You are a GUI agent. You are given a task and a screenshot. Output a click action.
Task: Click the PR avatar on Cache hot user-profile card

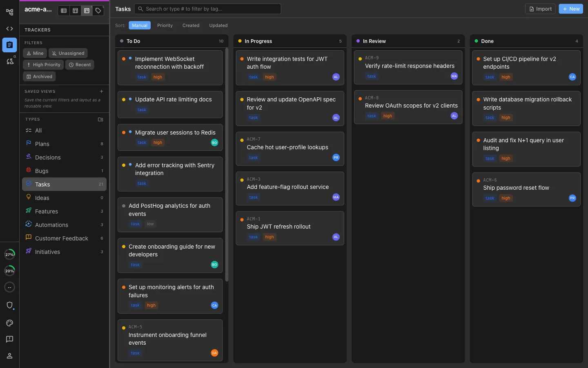[336, 157]
